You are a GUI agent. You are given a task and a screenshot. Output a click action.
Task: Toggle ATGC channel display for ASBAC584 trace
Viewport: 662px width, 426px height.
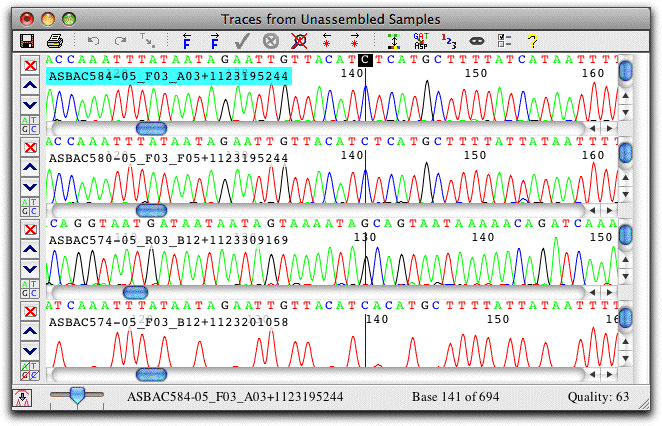click(x=30, y=125)
